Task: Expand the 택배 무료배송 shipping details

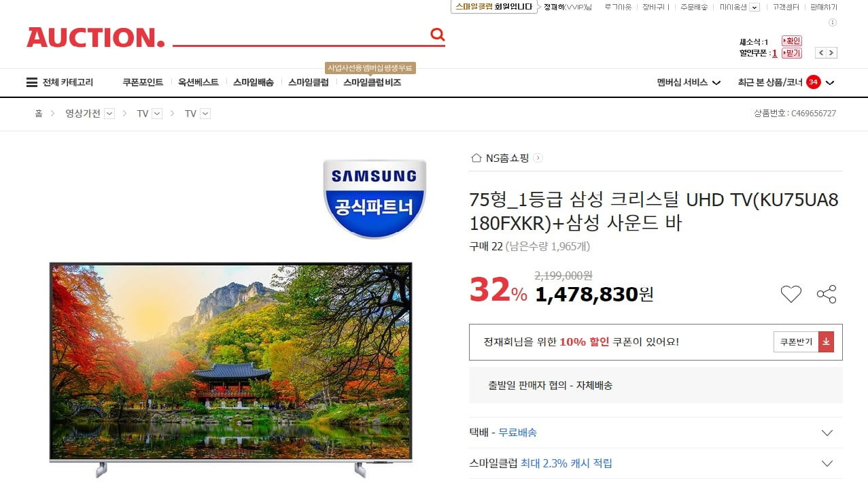Action: tap(656, 433)
